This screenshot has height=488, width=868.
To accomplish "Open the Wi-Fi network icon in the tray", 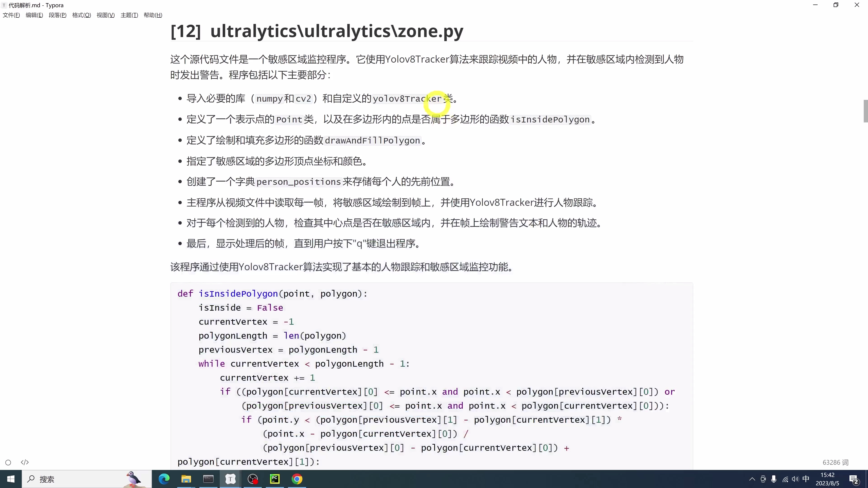I will [785, 479].
